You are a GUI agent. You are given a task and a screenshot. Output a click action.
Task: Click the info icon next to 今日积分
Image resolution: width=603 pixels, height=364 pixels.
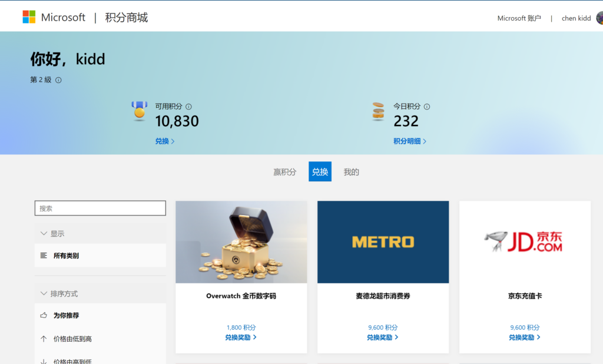(427, 107)
